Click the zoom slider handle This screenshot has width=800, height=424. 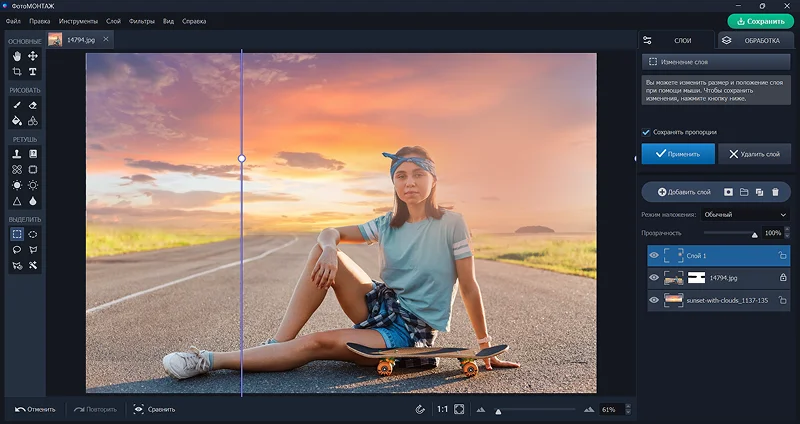coord(498,411)
